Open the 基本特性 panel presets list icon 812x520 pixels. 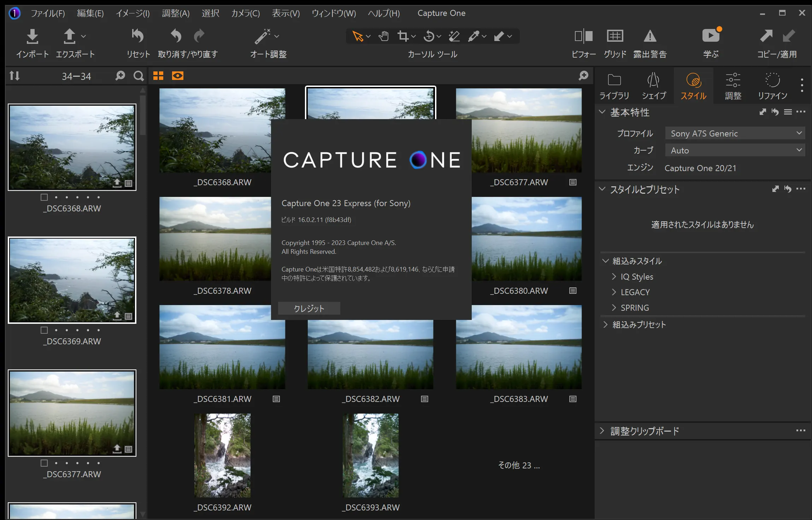pyautogui.click(x=788, y=112)
